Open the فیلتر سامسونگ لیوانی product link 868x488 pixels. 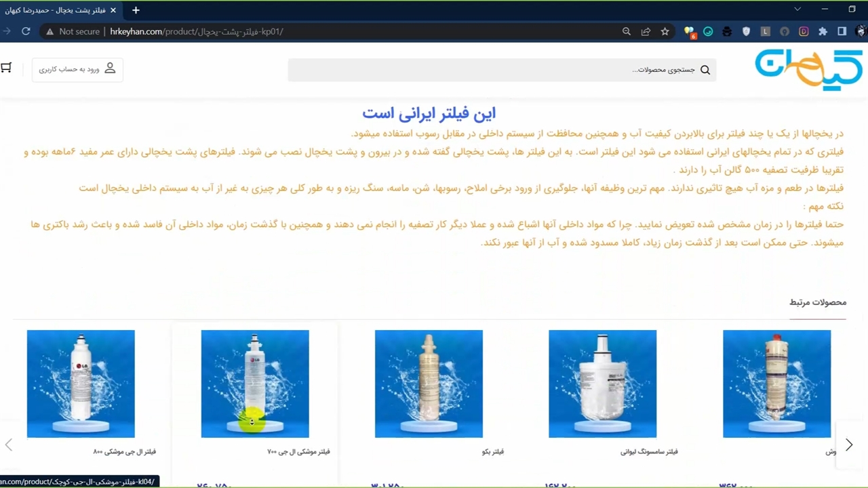(648, 451)
